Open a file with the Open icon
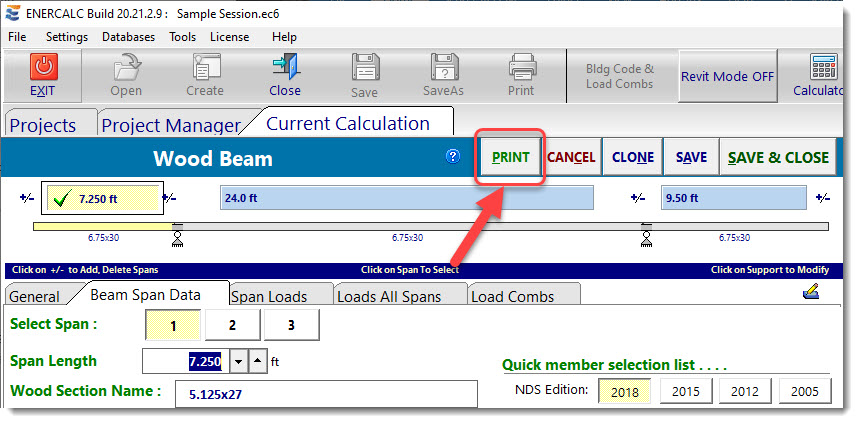Screen dimensions: 858x423 (126, 69)
